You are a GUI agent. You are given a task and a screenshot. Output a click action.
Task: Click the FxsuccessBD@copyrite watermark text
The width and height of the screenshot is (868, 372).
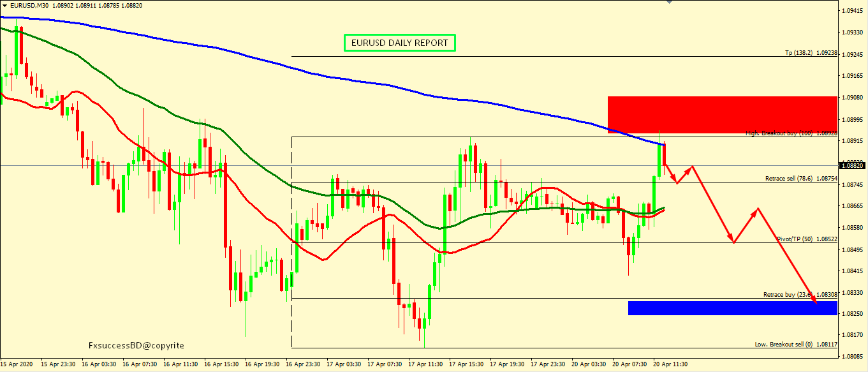click(x=136, y=345)
